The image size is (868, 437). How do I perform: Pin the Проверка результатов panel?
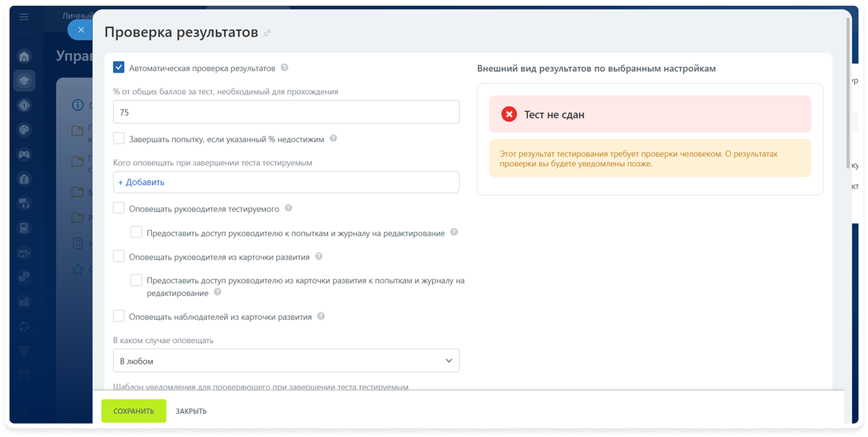pyautogui.click(x=267, y=33)
